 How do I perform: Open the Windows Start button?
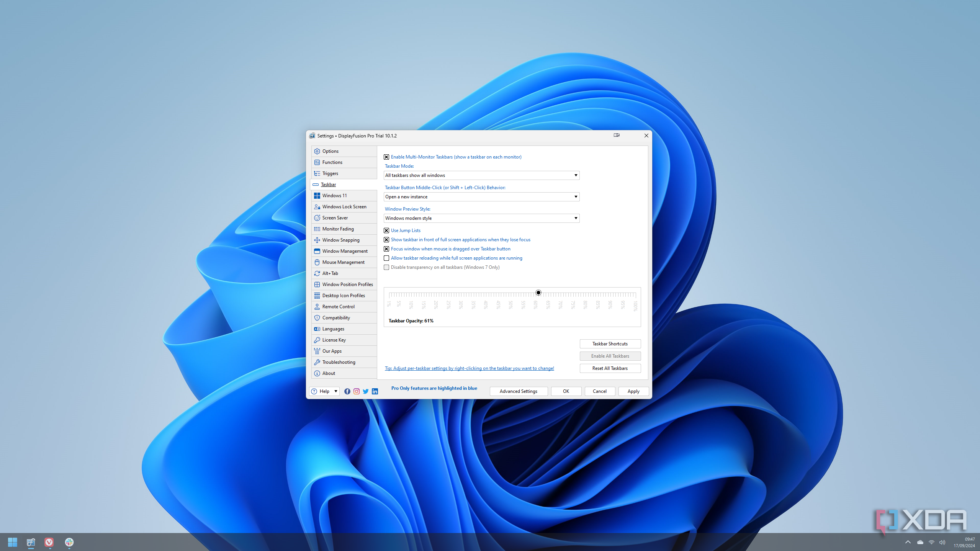click(13, 542)
